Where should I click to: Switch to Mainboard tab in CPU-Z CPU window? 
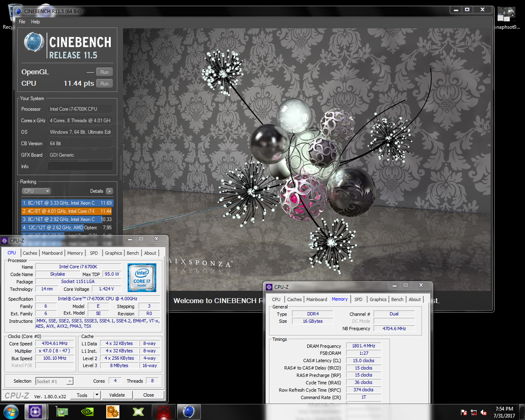[52, 253]
